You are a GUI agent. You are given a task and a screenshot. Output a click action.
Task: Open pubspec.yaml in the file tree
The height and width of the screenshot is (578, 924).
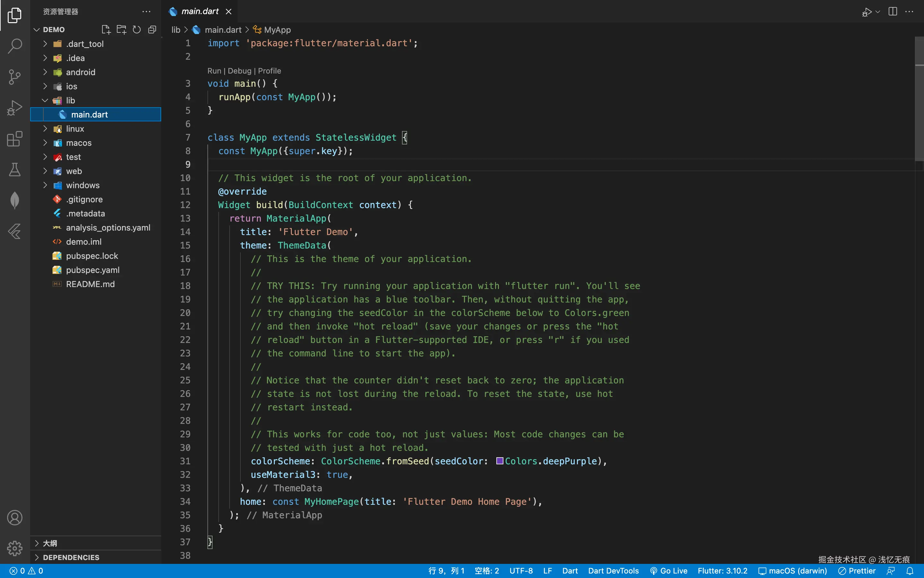[92, 270]
